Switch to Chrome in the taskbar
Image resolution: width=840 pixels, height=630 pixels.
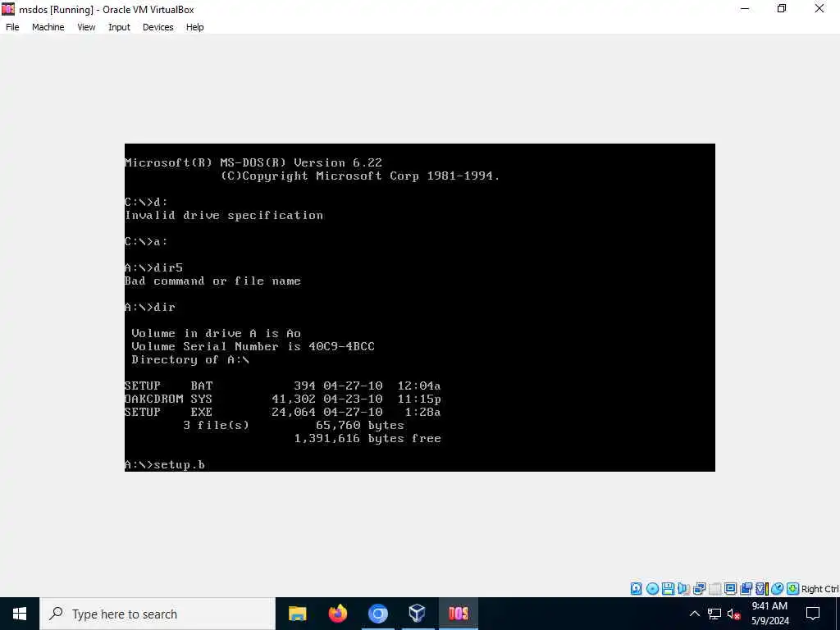tap(377, 614)
